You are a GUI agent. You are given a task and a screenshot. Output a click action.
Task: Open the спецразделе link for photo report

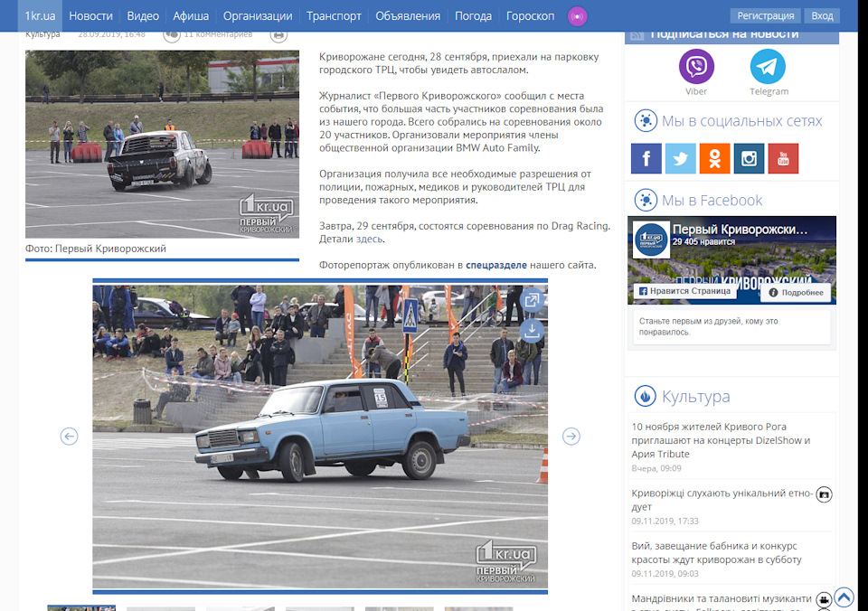pos(496,265)
